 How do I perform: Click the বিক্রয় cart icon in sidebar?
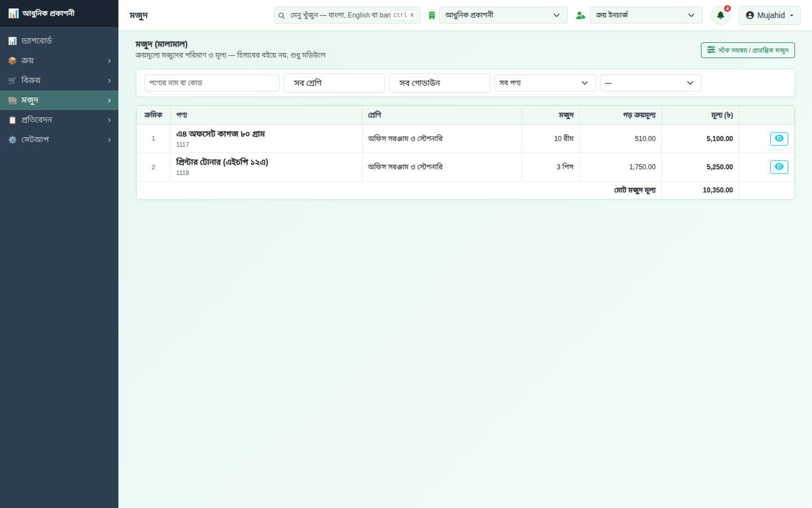click(x=12, y=80)
